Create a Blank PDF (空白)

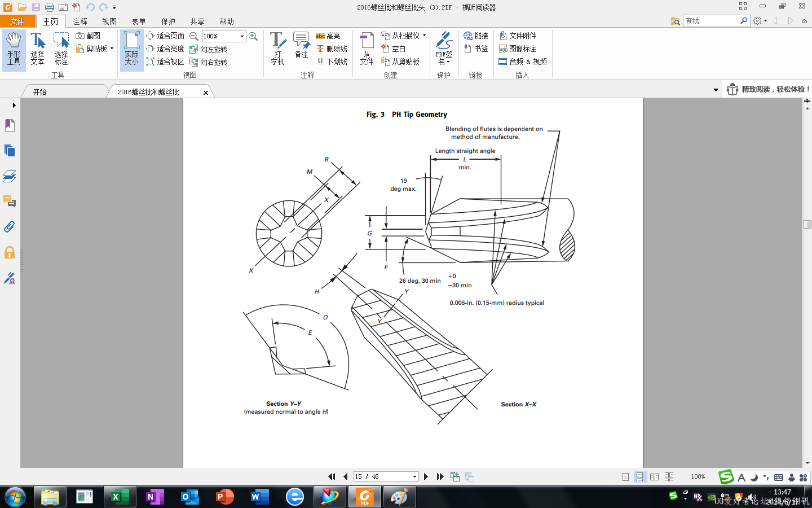click(x=394, y=49)
